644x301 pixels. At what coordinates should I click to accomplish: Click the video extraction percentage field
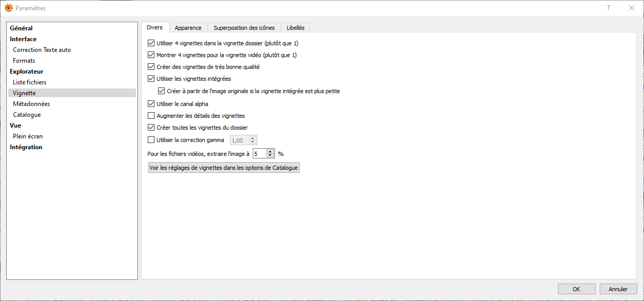pyautogui.click(x=260, y=153)
